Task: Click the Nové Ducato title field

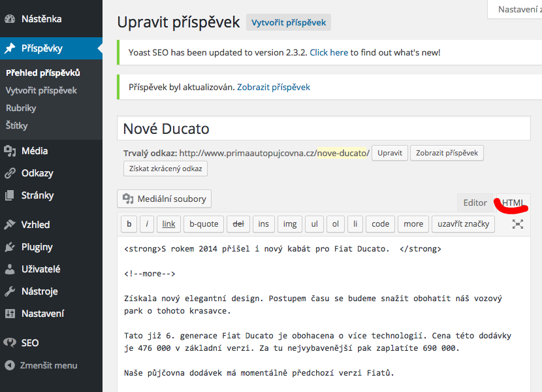Action: pos(323,128)
